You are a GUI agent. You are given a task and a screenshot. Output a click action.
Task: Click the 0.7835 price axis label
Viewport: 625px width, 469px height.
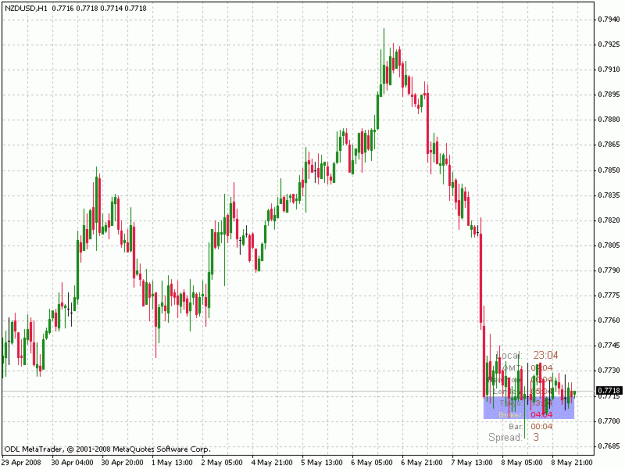609,195
